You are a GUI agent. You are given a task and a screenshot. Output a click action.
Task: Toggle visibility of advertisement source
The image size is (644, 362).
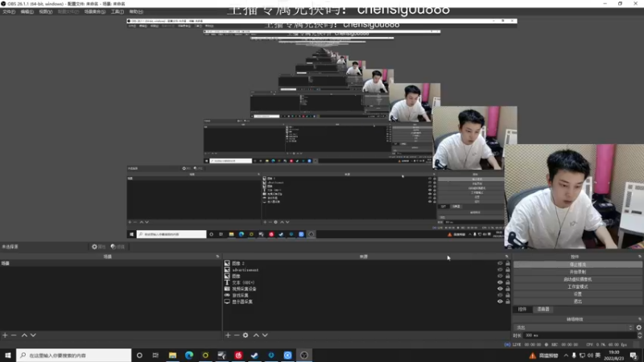pyautogui.click(x=500, y=269)
